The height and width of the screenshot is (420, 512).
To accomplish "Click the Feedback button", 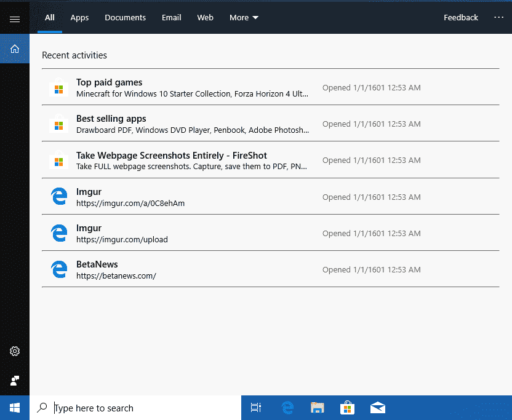I will (461, 18).
